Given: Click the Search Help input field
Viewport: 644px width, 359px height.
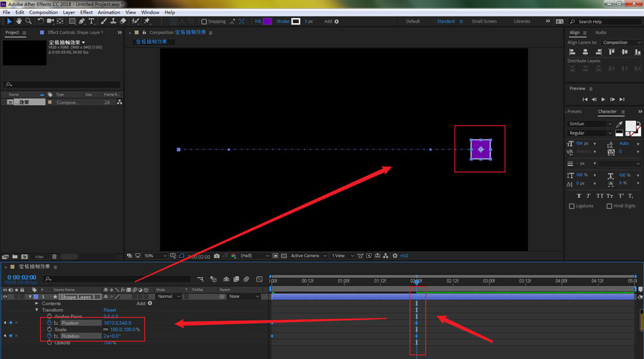Looking at the screenshot, I should click(605, 21).
